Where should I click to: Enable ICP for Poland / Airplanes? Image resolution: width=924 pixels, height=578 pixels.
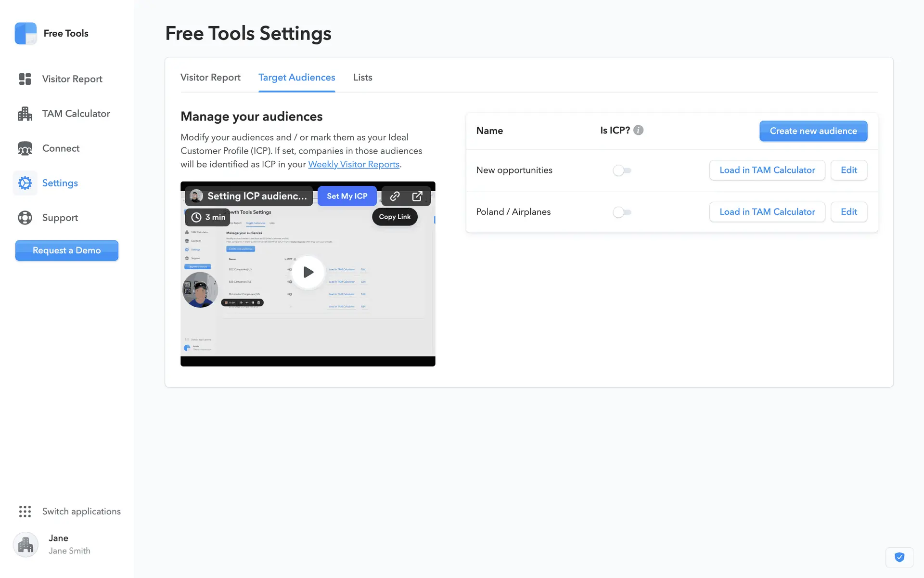[x=622, y=212]
